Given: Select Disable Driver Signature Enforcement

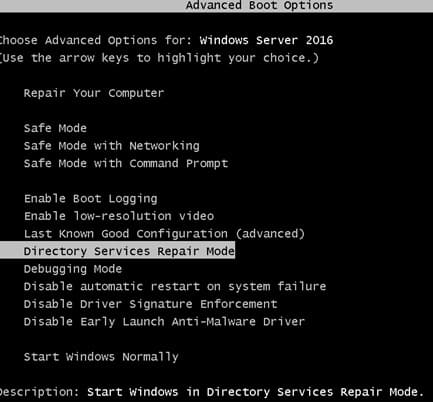Looking at the screenshot, I should point(150,304).
